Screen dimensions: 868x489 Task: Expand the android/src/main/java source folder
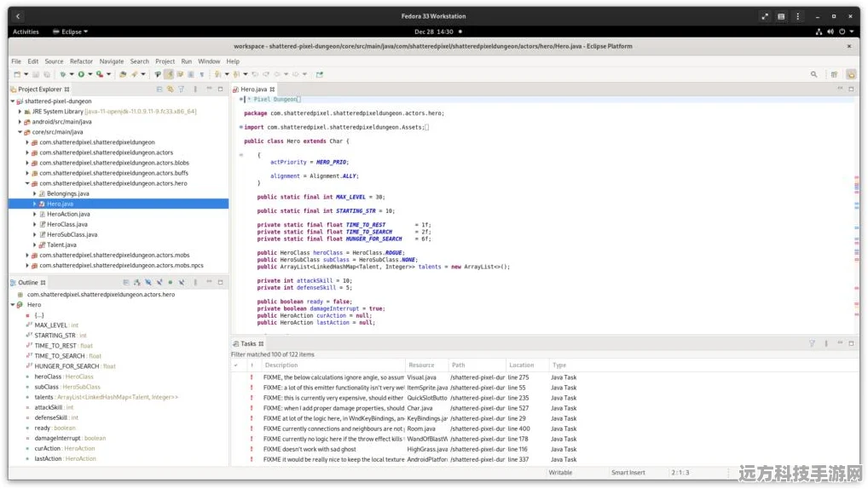(x=20, y=122)
